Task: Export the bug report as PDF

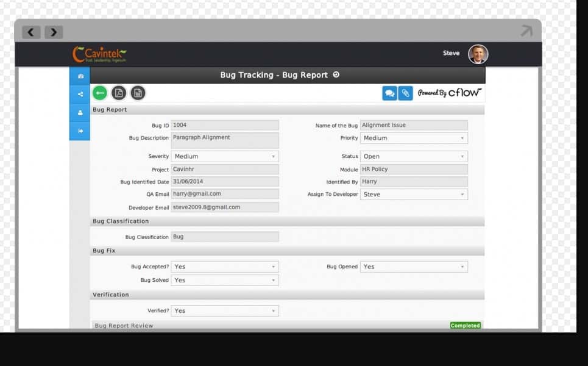Action: point(119,93)
